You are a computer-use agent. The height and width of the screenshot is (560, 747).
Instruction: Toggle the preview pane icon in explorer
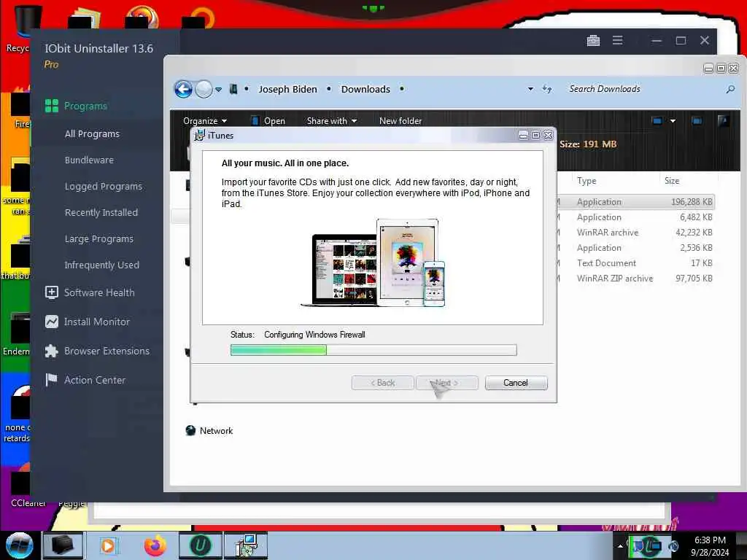pos(697,121)
